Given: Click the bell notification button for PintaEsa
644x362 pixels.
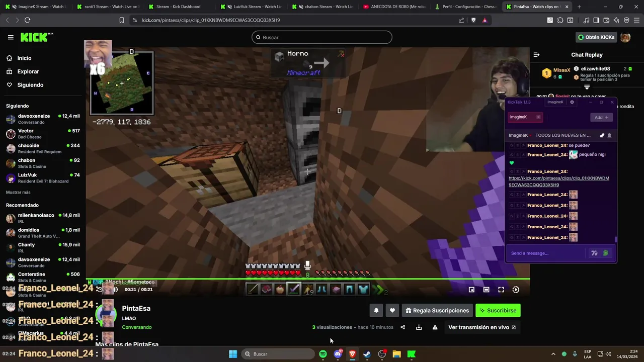Looking at the screenshot, I should (376, 311).
